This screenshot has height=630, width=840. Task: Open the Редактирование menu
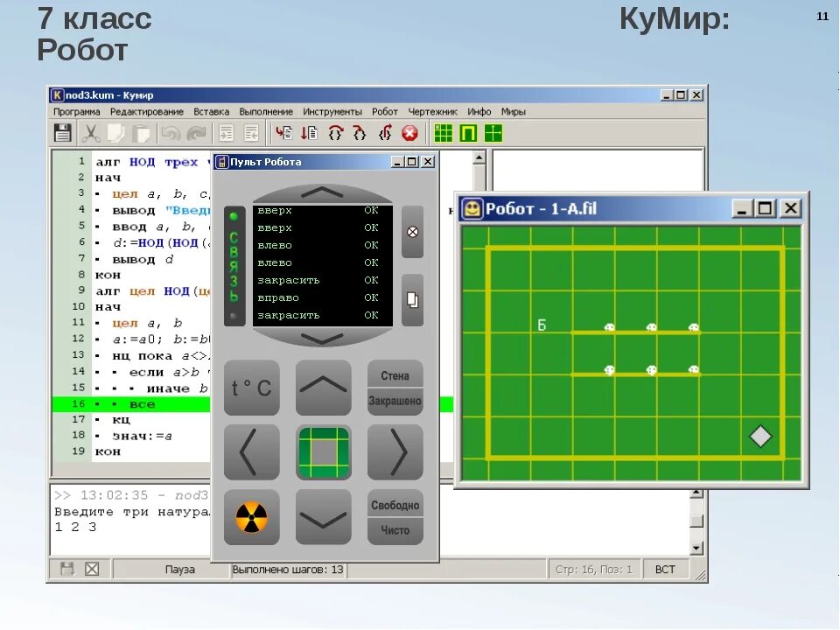pyautogui.click(x=147, y=111)
